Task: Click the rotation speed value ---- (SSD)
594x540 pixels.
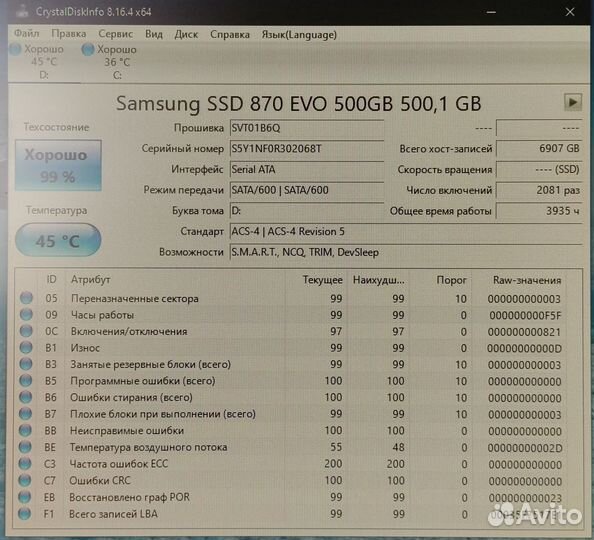Action: (539, 169)
